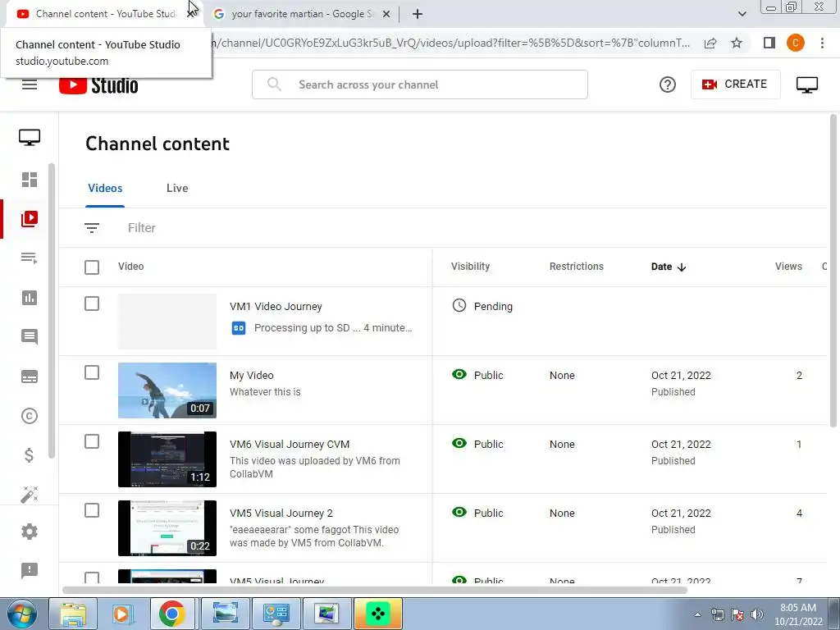
Task: Click the Chrome taskbar icon
Action: pos(172,614)
